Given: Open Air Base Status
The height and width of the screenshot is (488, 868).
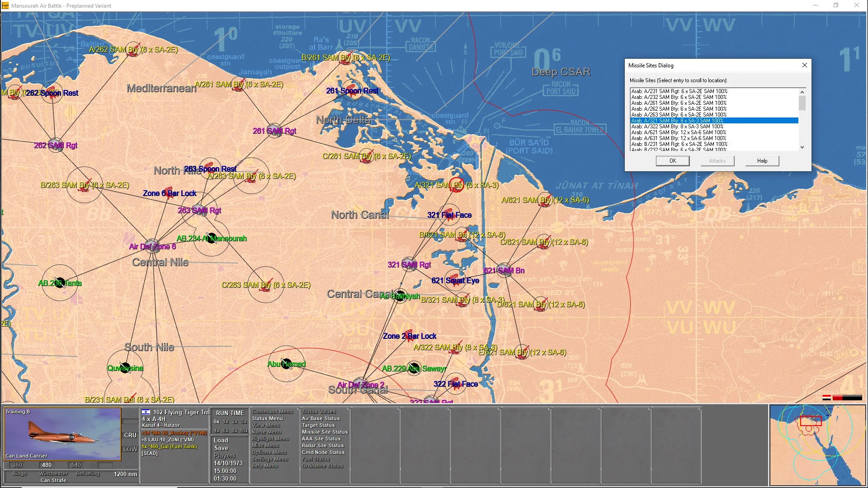Looking at the screenshot, I should 321,419.
